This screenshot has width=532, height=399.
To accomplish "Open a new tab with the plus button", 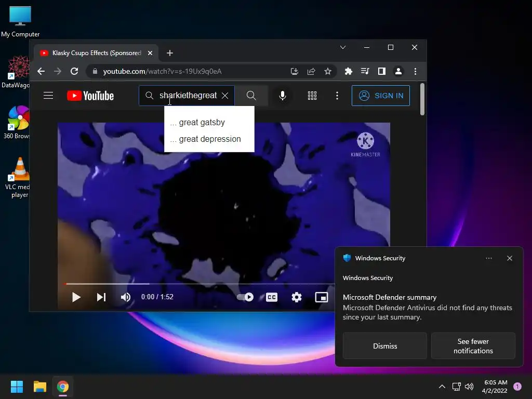I will [170, 53].
